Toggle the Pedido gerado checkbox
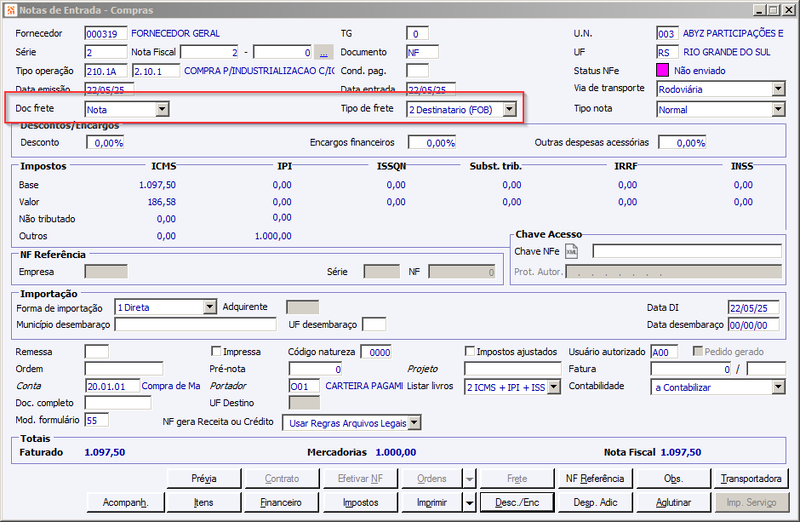The height and width of the screenshot is (522, 800). [x=697, y=351]
